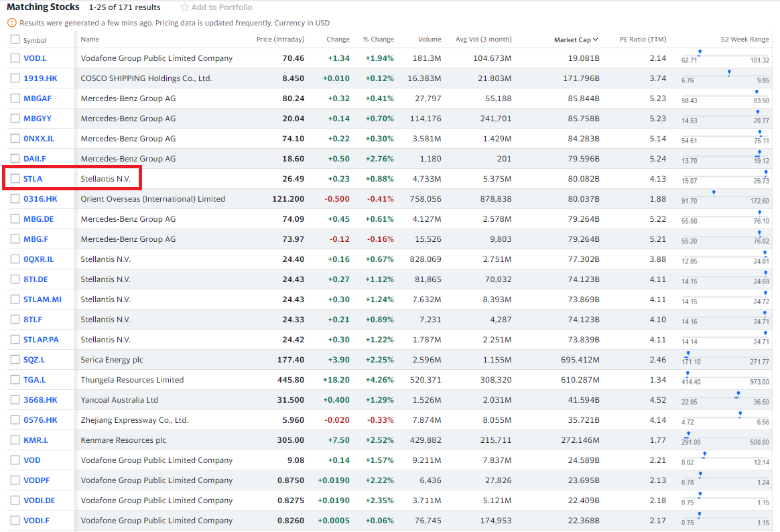Screen dimensions: 780x532
Task: Click the name Serica Energy plc
Action: click(112, 360)
